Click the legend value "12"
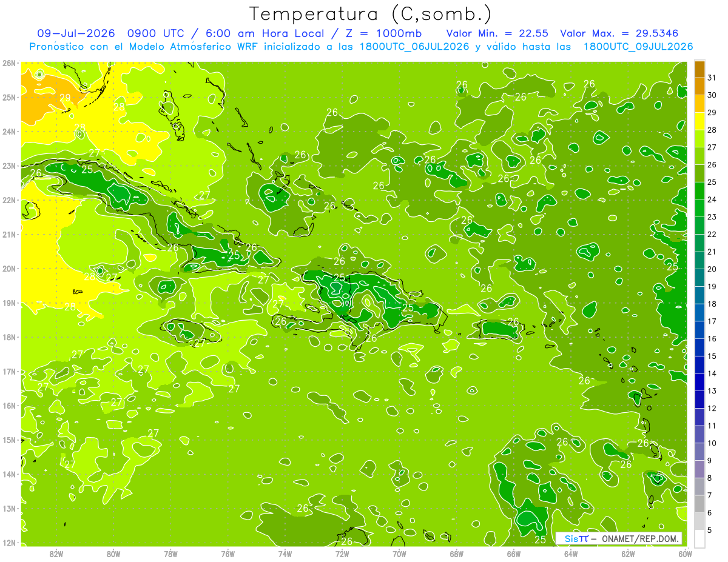 712,408
